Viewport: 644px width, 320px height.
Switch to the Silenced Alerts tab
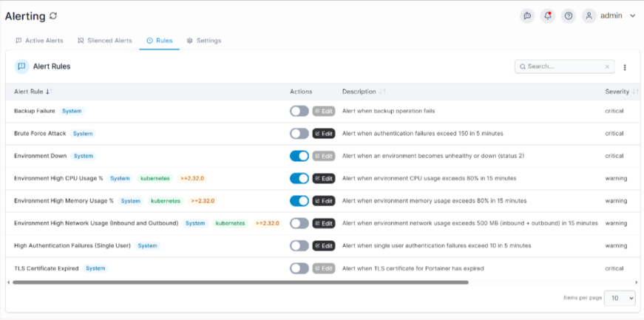pyautogui.click(x=105, y=41)
